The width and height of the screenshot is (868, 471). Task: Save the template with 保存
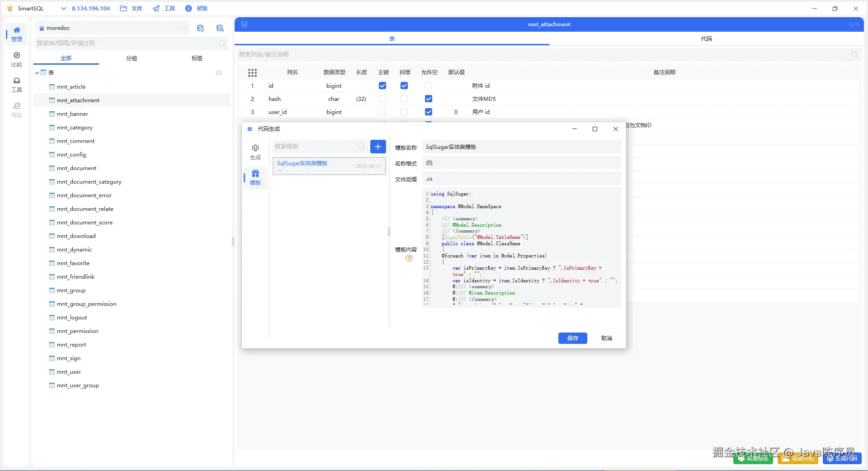[x=573, y=338]
